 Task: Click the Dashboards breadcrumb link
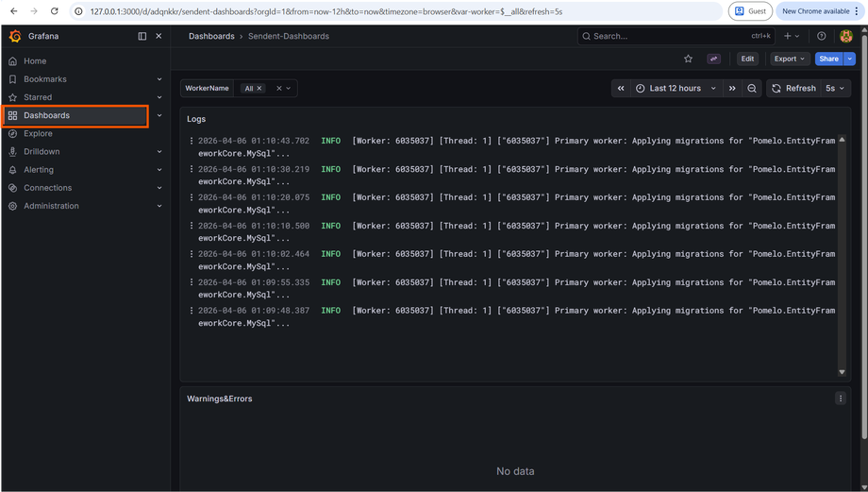211,36
